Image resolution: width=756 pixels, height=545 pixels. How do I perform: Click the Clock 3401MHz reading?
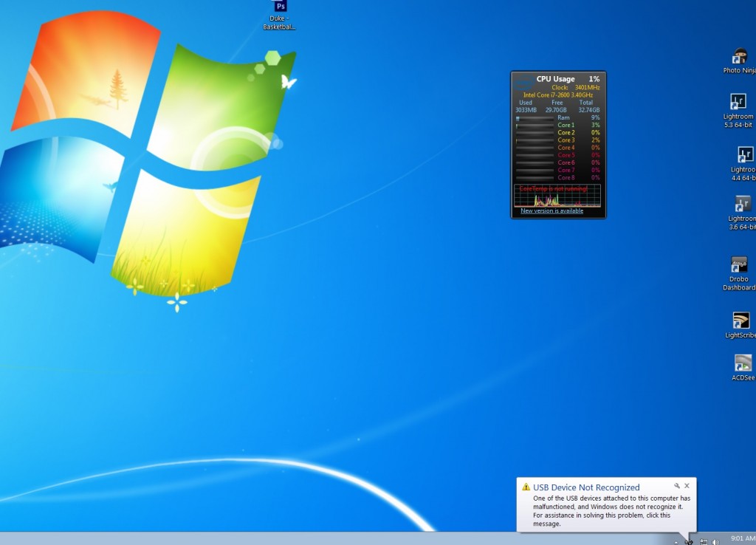576,87
